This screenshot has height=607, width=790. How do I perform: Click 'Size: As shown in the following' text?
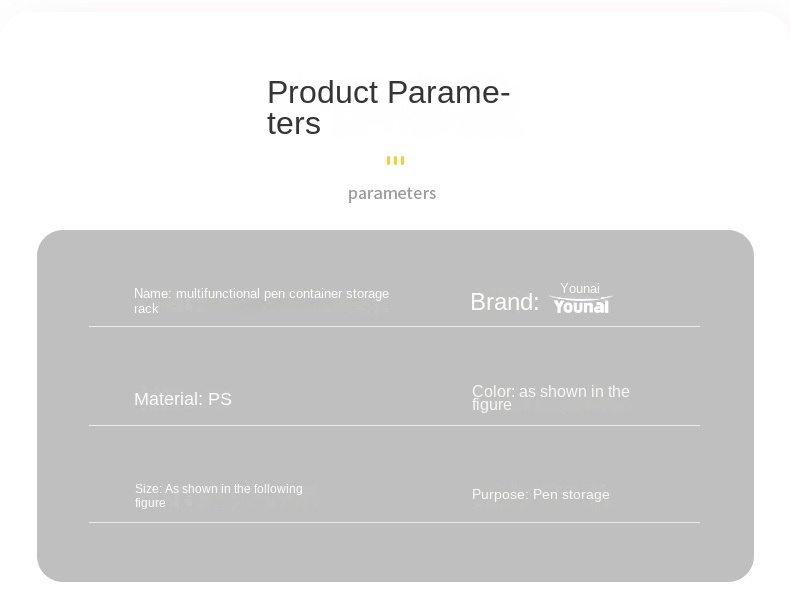tap(218, 489)
